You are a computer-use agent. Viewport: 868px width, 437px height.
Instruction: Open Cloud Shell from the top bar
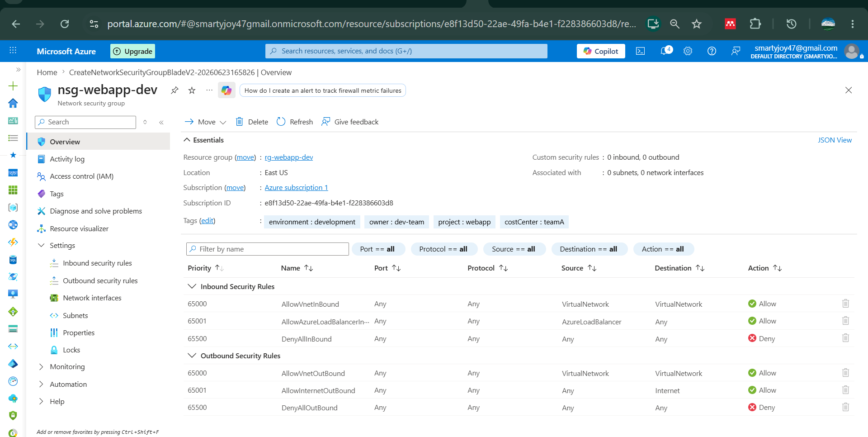tap(640, 51)
